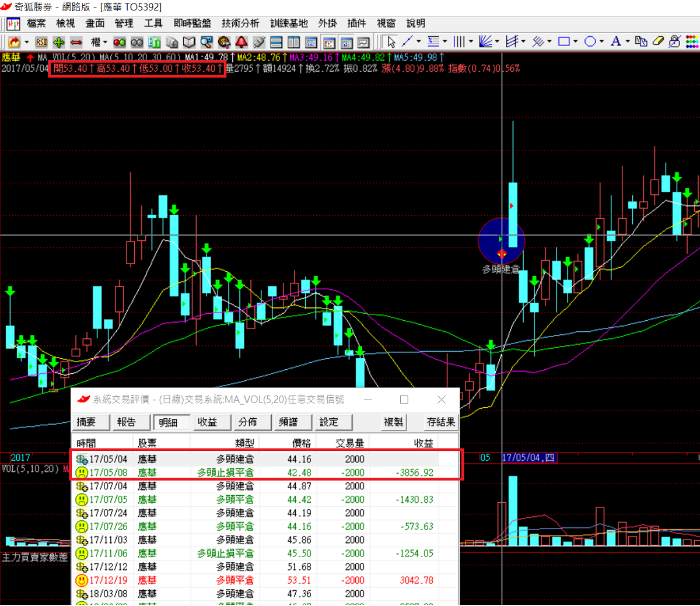Viewport: 700px width, 606px height.
Task: Click the 主力買賣家數差 indicator label
Action: click(35, 557)
